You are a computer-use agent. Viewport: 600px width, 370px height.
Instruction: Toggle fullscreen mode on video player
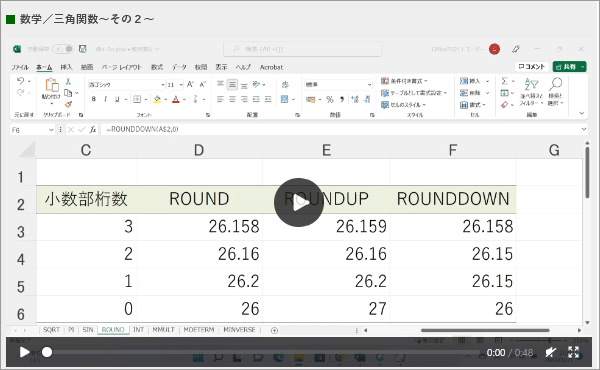pos(573,352)
